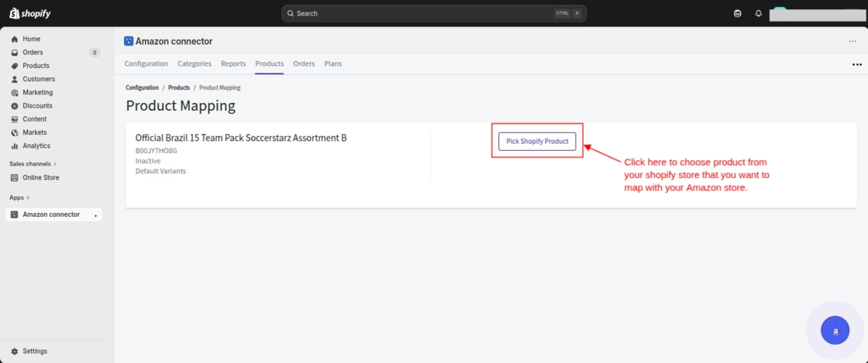Viewport: 868px width, 363px height.
Task: Click the ASIN B00JY7HO8G text
Action: (156, 150)
